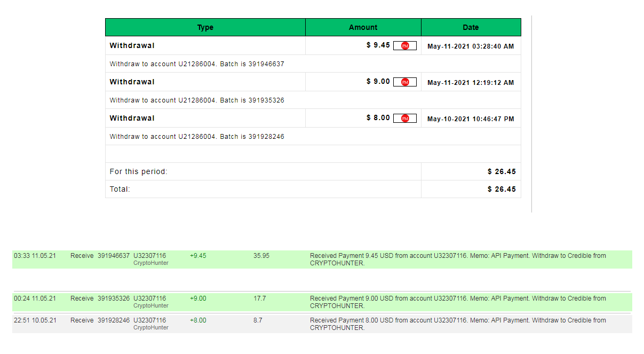Viewport: 644px width, 354px height.
Task: Select the Batch is 391928246 description
Action: 197,137
